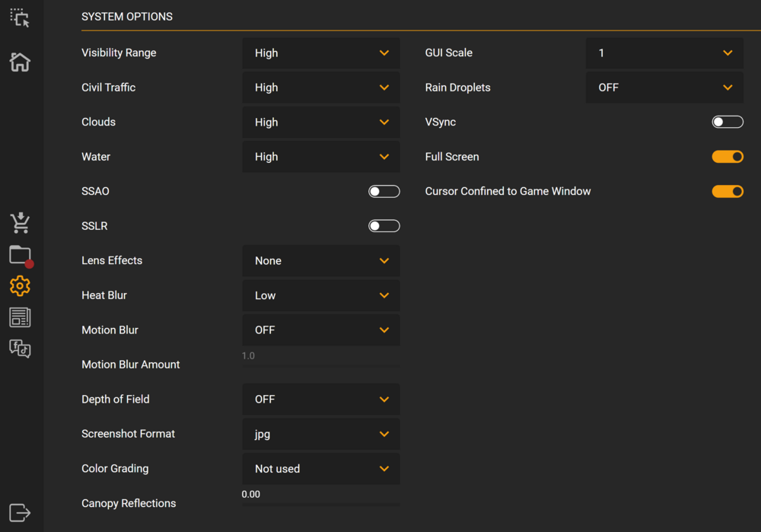Open the Color Grading combo box

(320, 469)
